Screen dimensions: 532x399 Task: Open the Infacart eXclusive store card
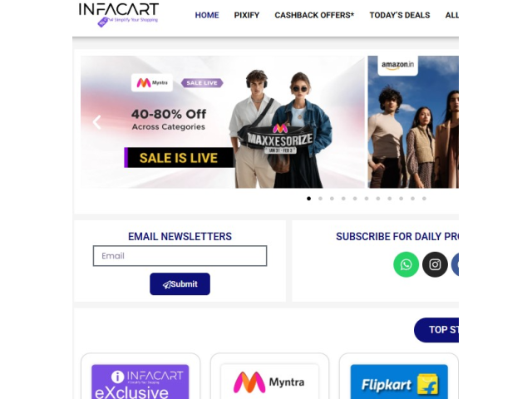(140, 382)
